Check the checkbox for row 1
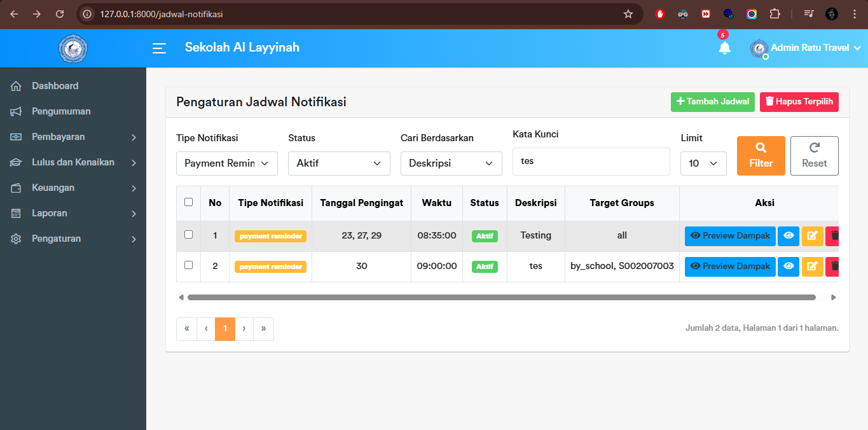Viewport: 868px width, 430px height. (188, 234)
